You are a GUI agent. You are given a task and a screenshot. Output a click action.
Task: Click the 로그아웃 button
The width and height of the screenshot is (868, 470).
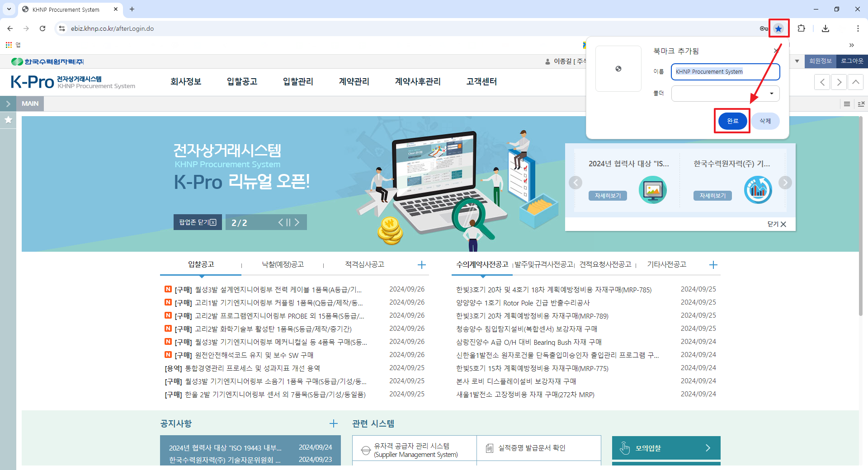click(852, 61)
